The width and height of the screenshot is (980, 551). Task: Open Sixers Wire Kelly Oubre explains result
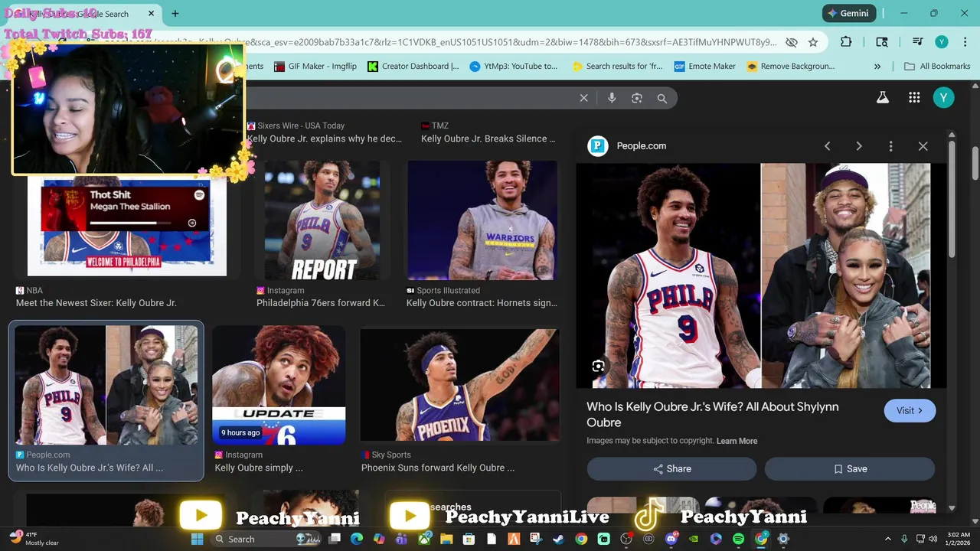pos(325,139)
